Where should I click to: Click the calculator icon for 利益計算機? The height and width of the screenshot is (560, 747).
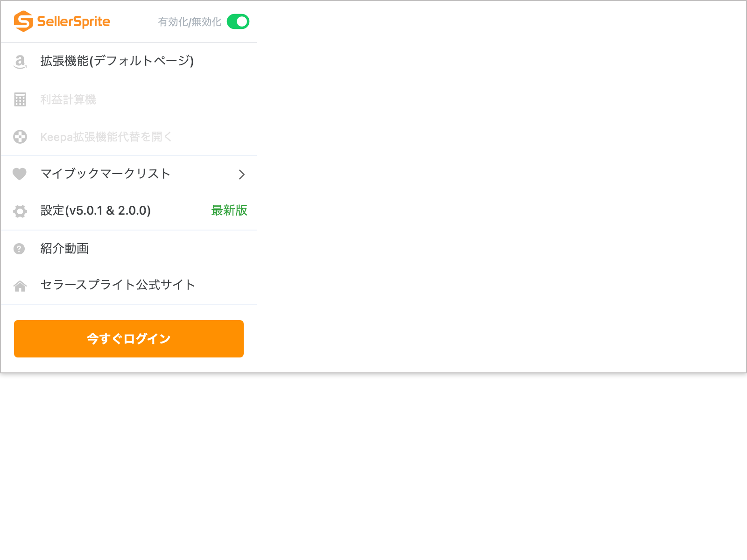point(20,99)
